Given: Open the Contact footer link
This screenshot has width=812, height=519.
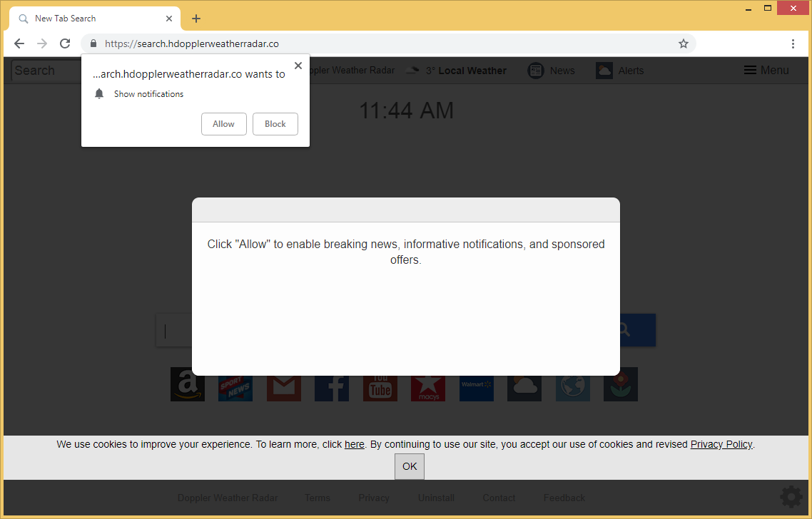Looking at the screenshot, I should [x=499, y=498].
